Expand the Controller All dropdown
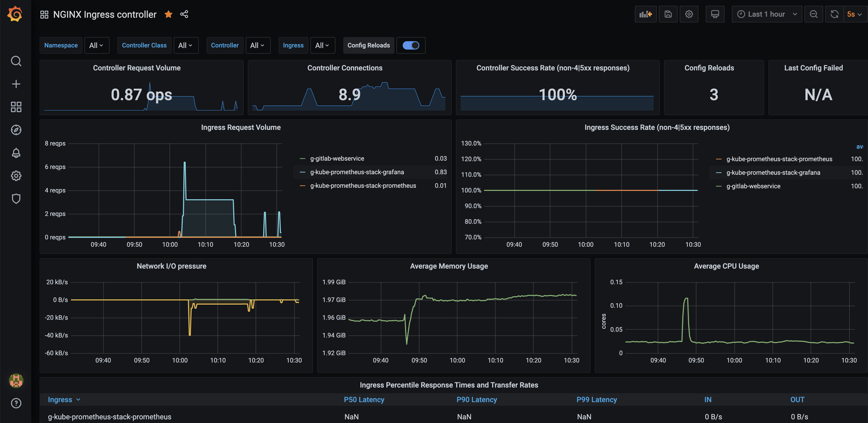 pos(258,45)
